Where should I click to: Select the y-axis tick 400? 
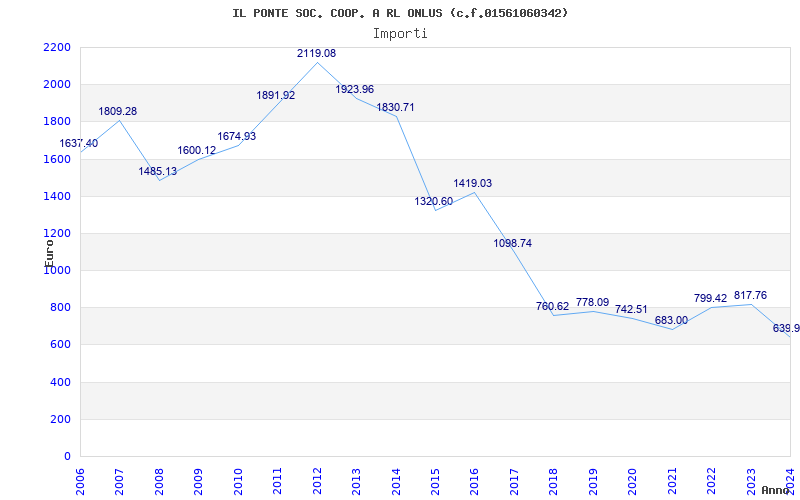pos(61,382)
